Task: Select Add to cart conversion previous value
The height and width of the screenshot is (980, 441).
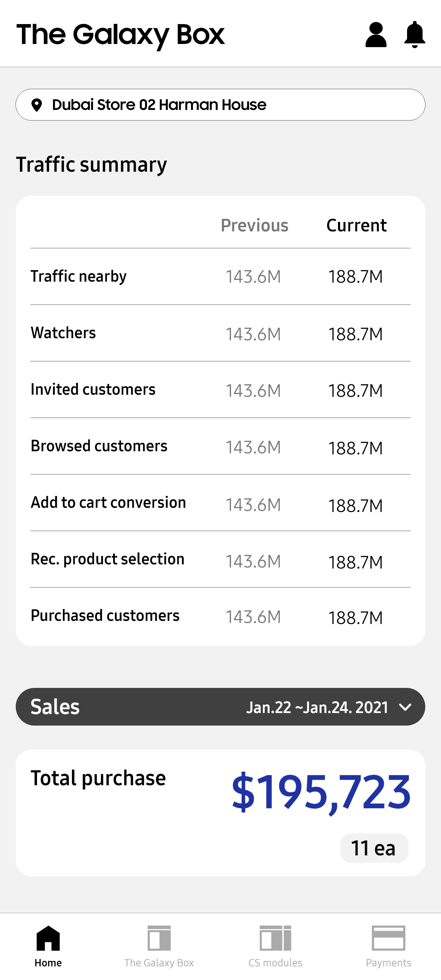Action: [x=253, y=505]
